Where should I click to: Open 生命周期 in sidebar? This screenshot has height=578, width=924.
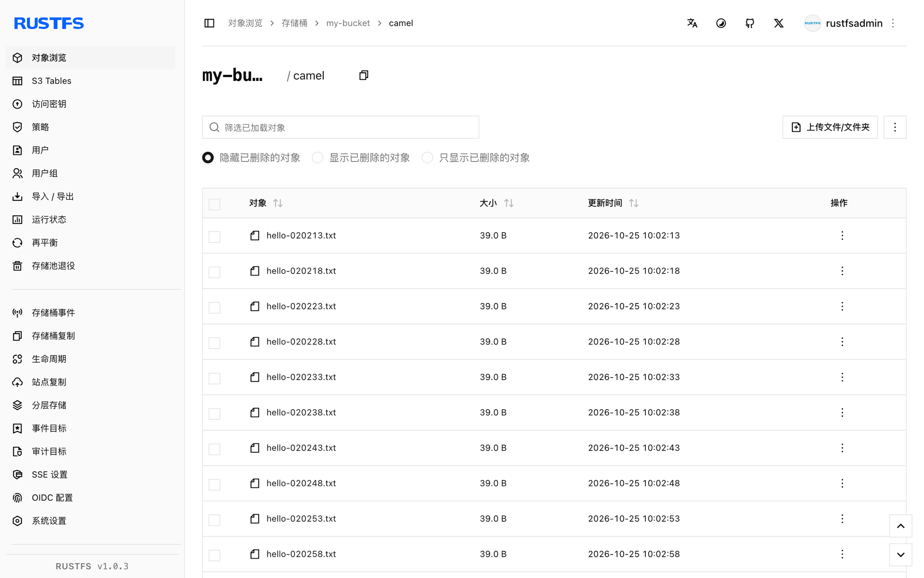[x=91, y=359]
